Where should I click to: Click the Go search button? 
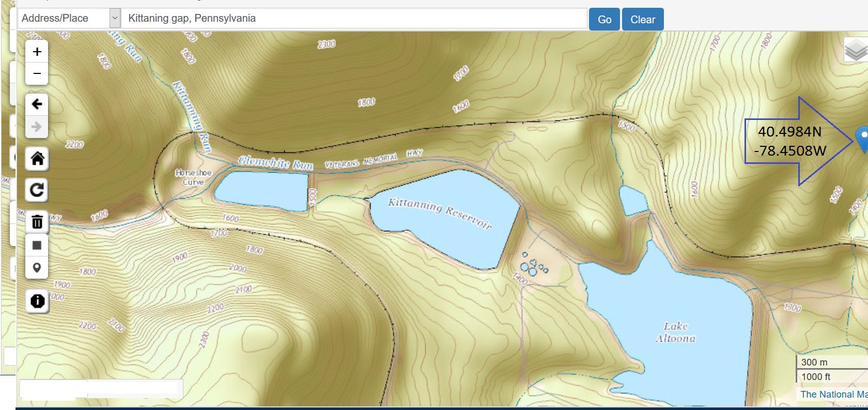(x=605, y=20)
